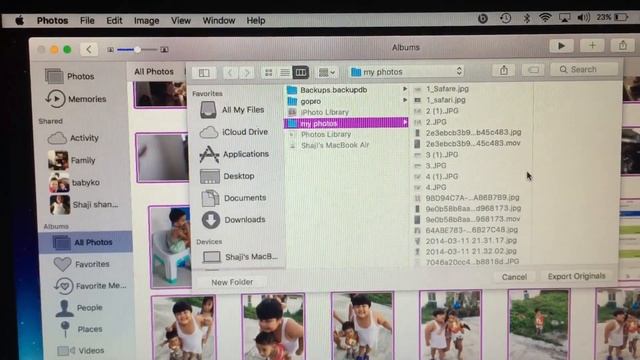The height and width of the screenshot is (360, 640).
Task: Expand the gopro folder arrow
Action: coord(404,100)
